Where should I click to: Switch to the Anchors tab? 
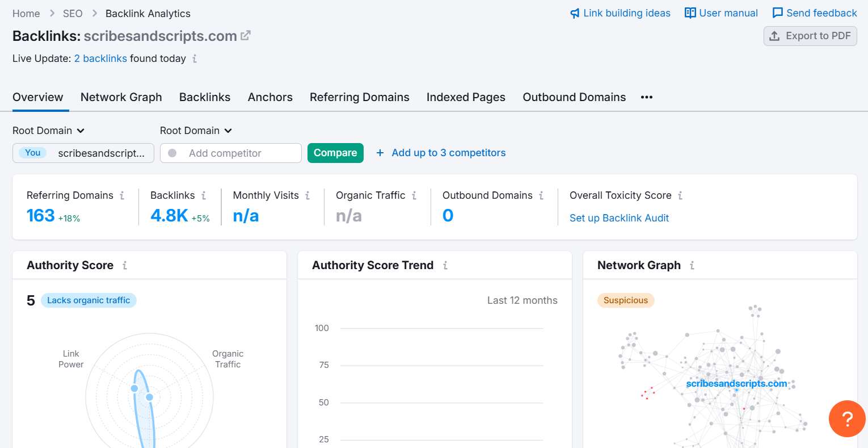click(270, 97)
